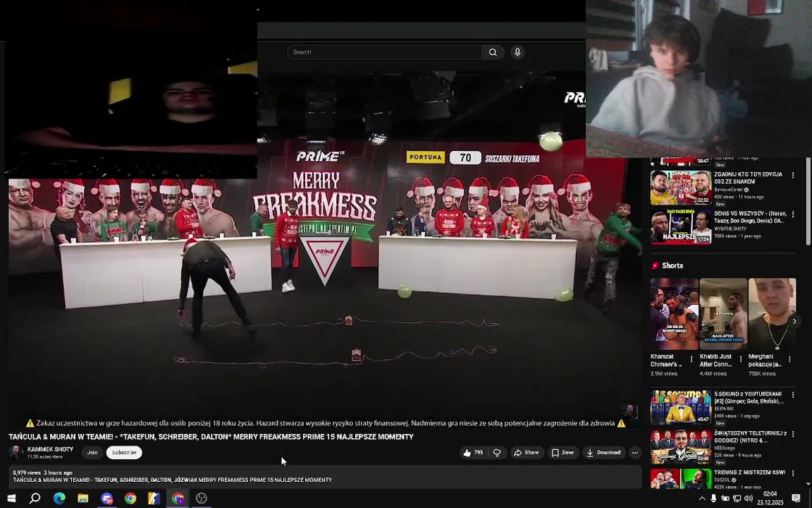
Task: Open 5 SEKUND z YOUTUBERAMI title
Action: [749, 398]
